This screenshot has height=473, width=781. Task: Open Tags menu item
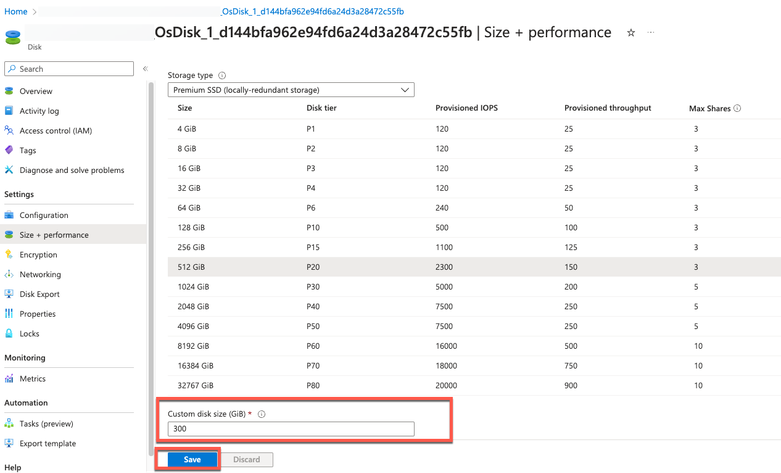tap(28, 150)
